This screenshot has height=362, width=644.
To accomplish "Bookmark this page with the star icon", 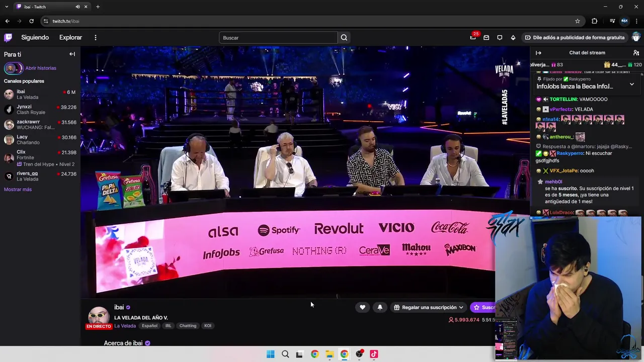I will pos(578,21).
